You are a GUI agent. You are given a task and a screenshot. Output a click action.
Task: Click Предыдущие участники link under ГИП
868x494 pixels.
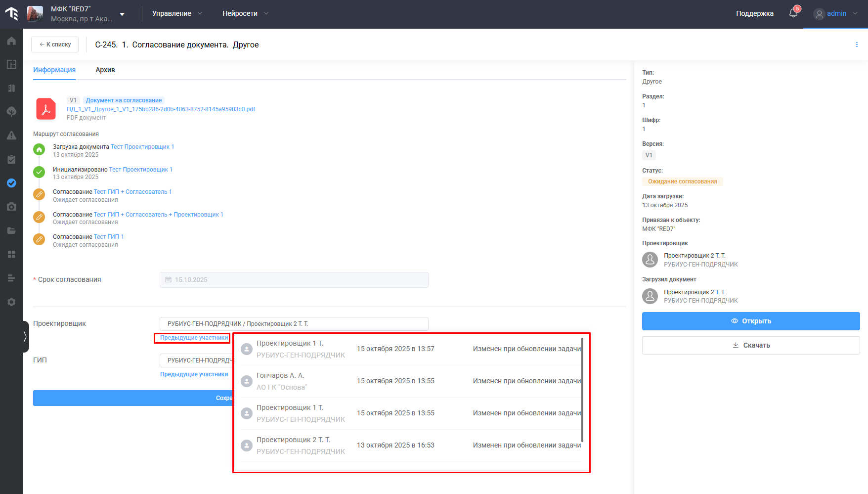(194, 374)
